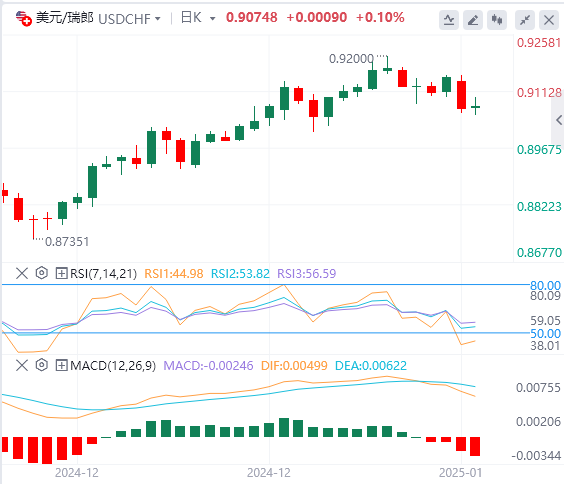
Task: Click the -0.00344 MACD axis label
Action: coord(536,456)
